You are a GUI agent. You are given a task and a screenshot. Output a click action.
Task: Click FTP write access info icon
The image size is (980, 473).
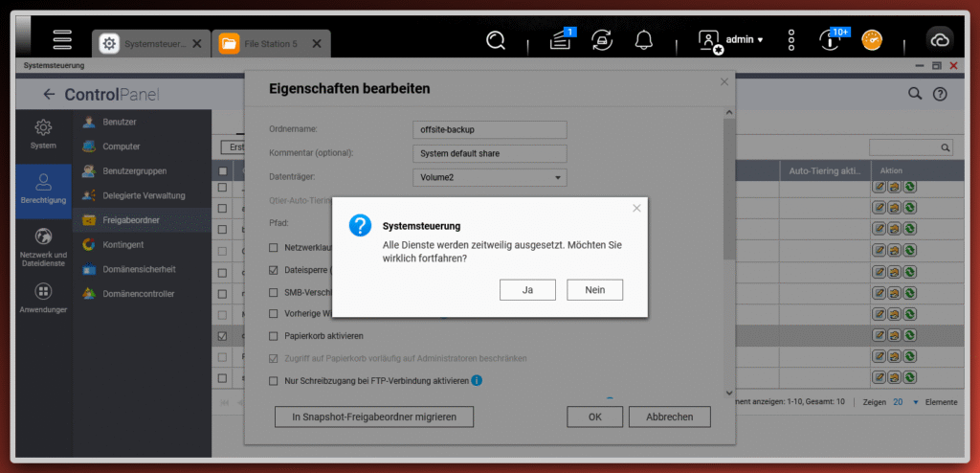(477, 381)
